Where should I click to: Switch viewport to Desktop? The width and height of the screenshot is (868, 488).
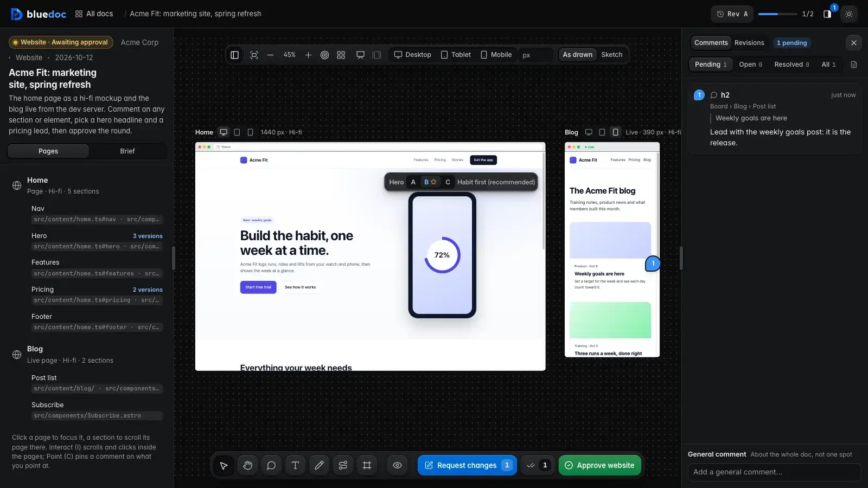(412, 55)
